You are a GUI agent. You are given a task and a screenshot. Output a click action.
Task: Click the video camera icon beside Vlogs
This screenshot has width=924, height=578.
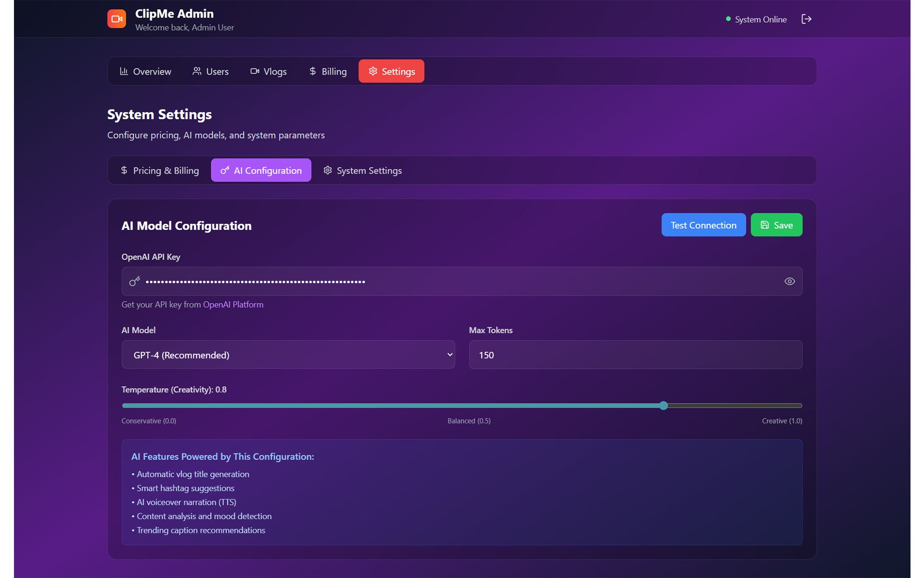(255, 71)
